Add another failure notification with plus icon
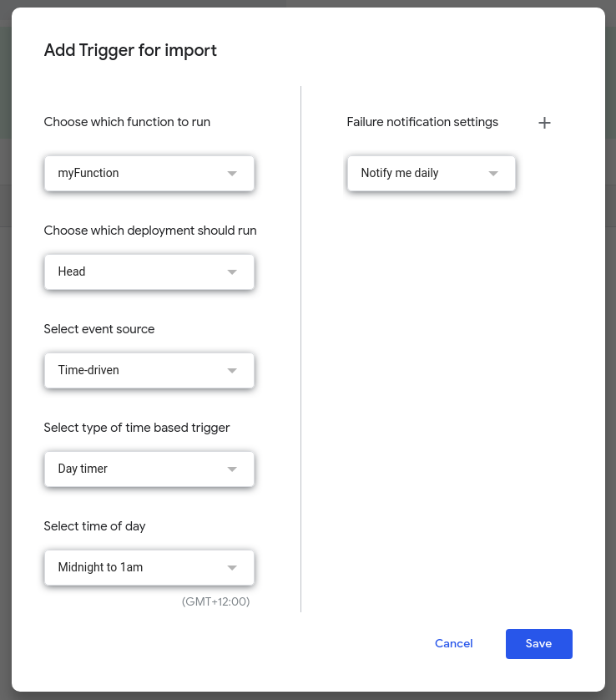 click(x=544, y=123)
